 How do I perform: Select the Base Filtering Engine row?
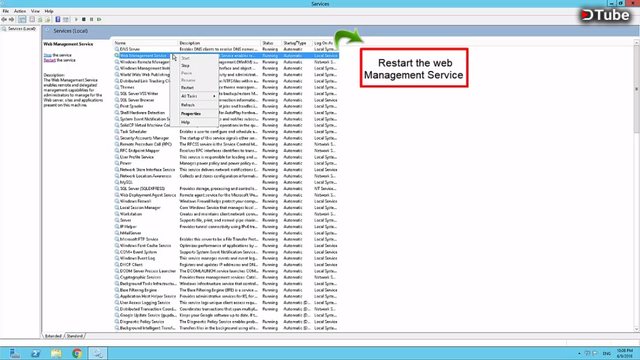click(226, 290)
